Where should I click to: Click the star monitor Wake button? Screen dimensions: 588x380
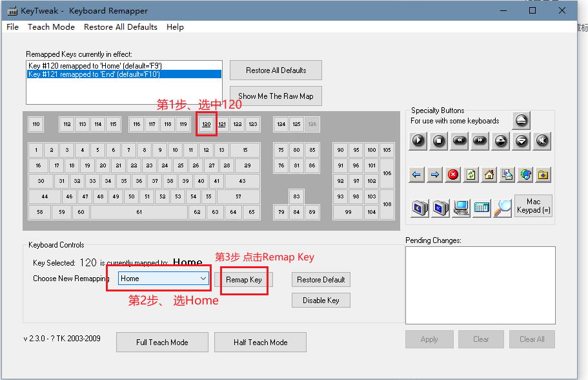(x=441, y=207)
